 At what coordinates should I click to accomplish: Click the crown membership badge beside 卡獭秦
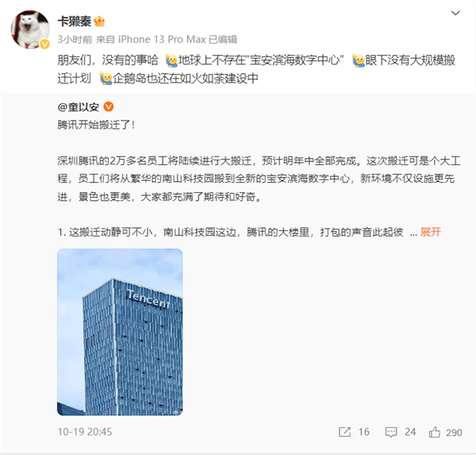click(x=99, y=21)
